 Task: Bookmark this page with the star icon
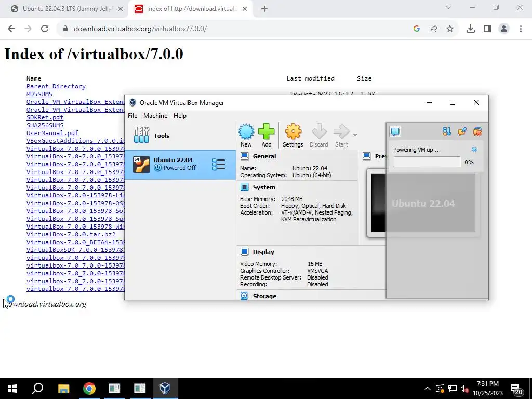[450, 29]
